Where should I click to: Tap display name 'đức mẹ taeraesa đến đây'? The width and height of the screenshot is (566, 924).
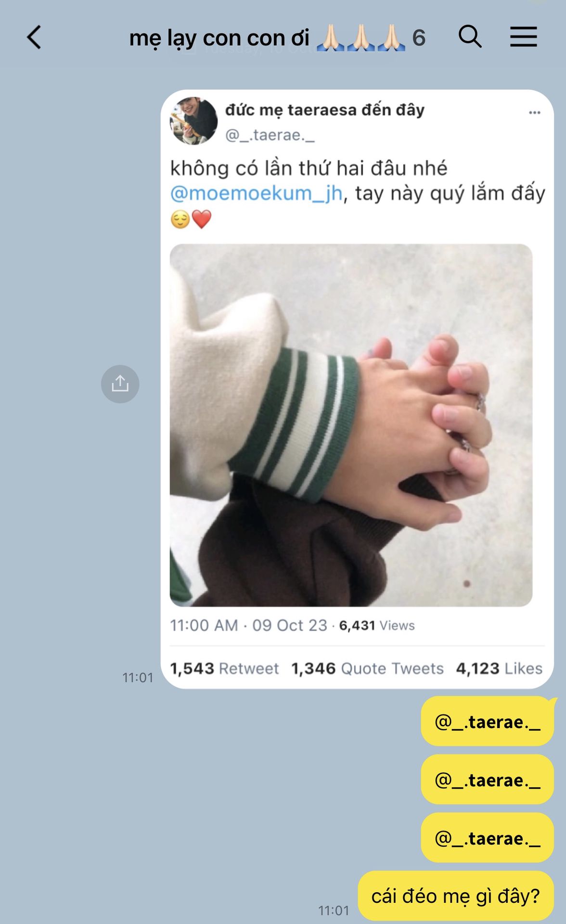[x=325, y=110]
